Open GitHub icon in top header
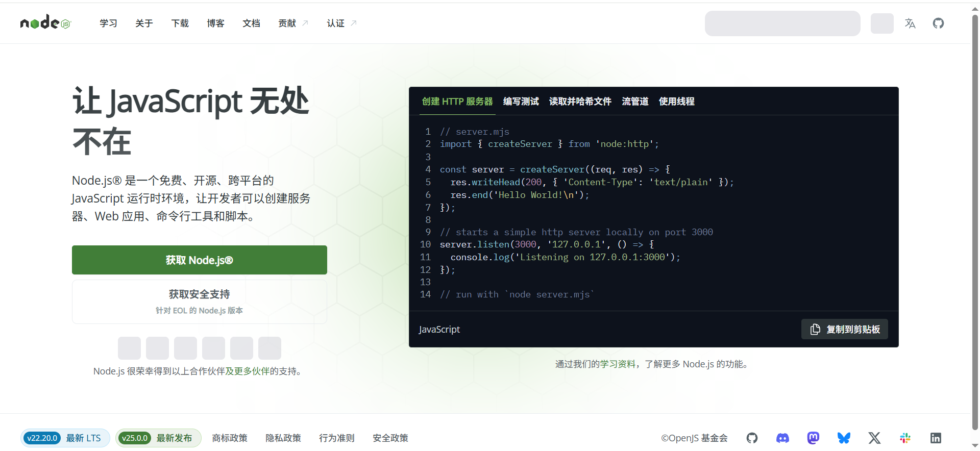Image resolution: width=980 pixels, height=451 pixels. (x=938, y=23)
